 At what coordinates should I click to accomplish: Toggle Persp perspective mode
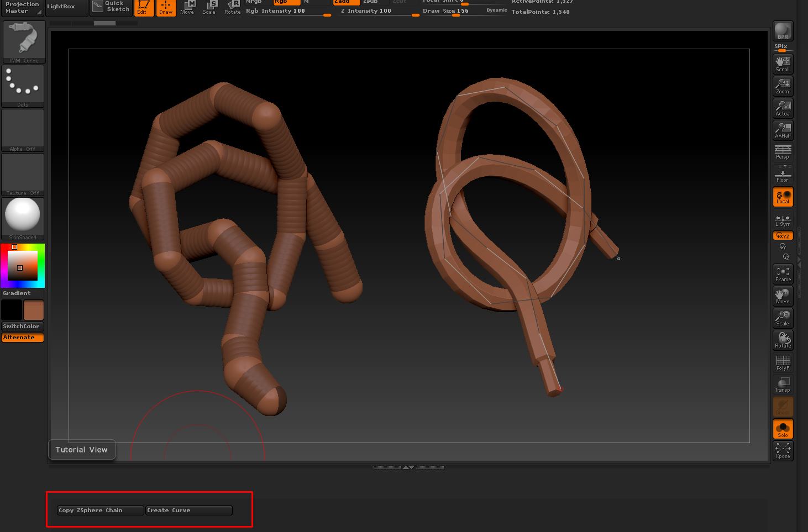783,152
